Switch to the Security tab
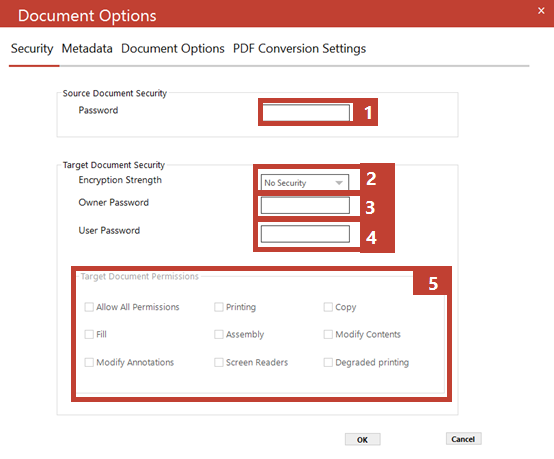This screenshot has height=459, width=554. pyautogui.click(x=32, y=48)
